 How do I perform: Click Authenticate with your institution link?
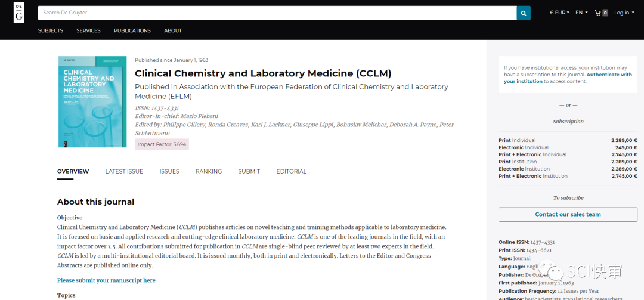(608, 75)
